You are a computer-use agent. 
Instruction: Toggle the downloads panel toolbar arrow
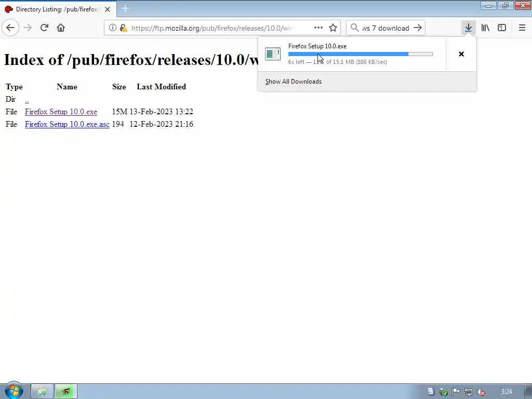(x=468, y=28)
